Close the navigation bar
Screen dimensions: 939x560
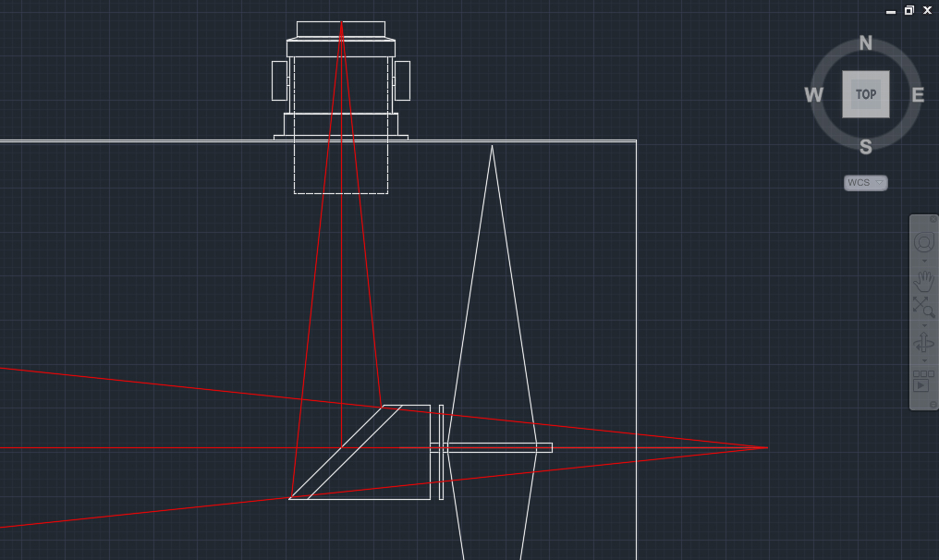point(933,220)
